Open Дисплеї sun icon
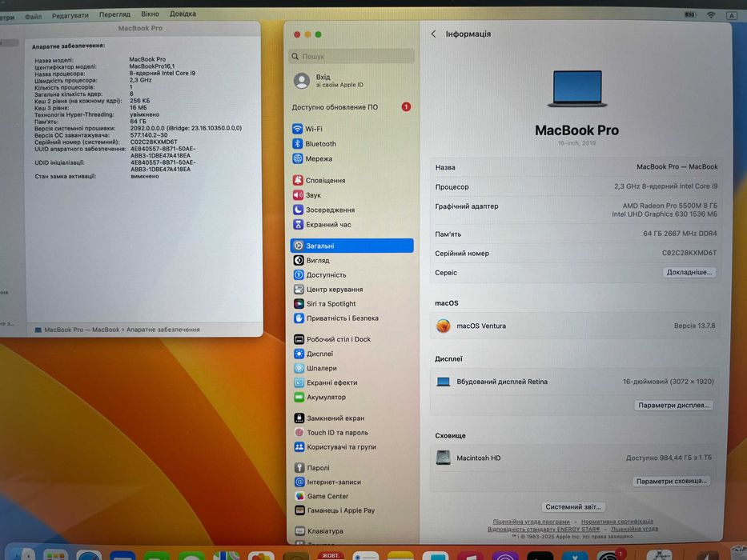The height and width of the screenshot is (560, 747). (x=299, y=354)
